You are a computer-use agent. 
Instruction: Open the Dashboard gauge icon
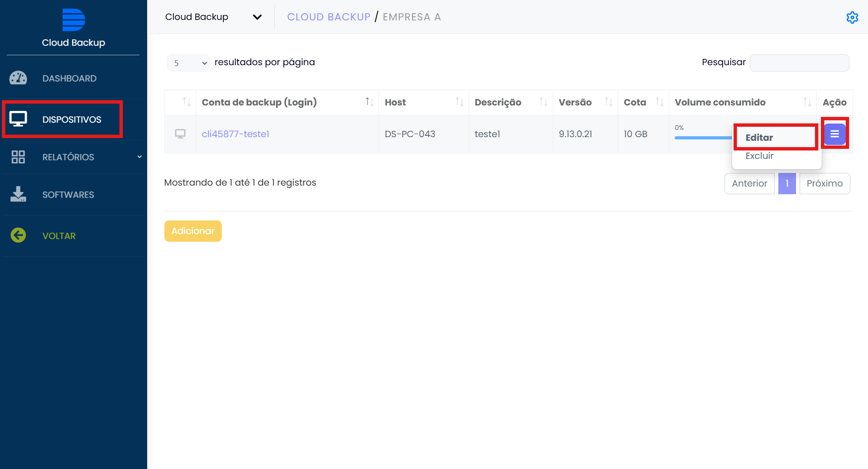[x=18, y=78]
